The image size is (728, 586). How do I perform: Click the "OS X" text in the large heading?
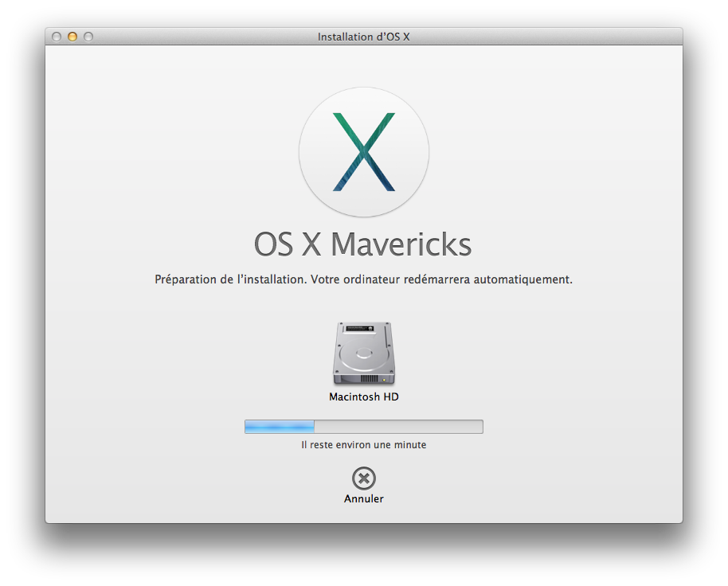287,244
